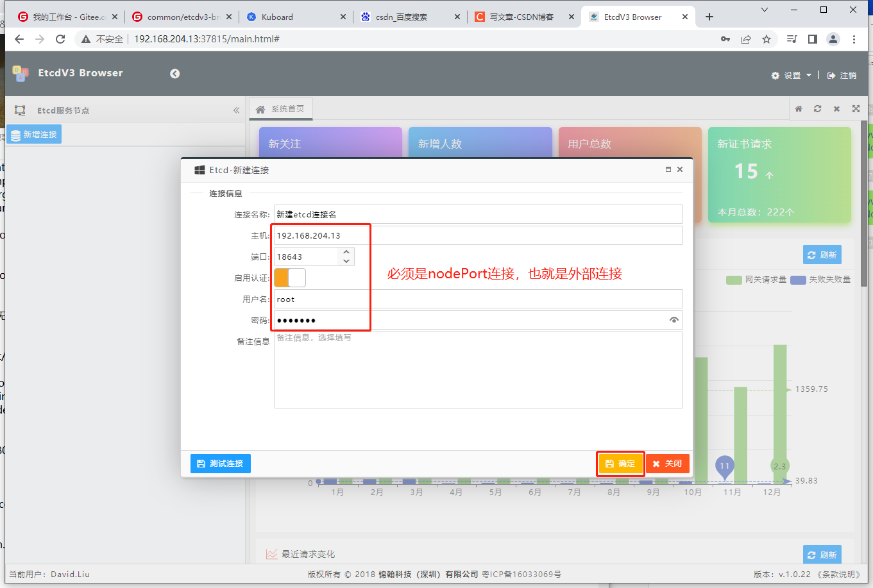This screenshot has width=873, height=588.
Task: Show password with the eye icon
Action: [674, 320]
